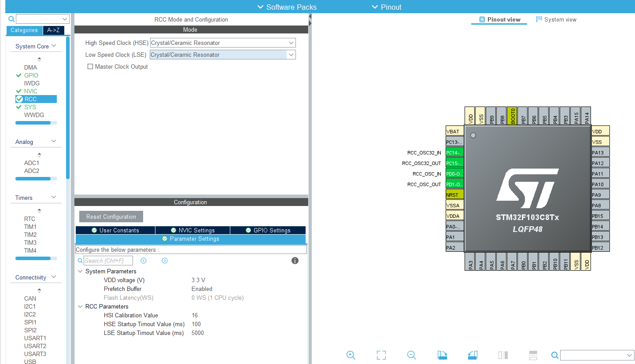Select the green PC14 pin on chip
Screen dimensions: 635x364
tap(455, 153)
